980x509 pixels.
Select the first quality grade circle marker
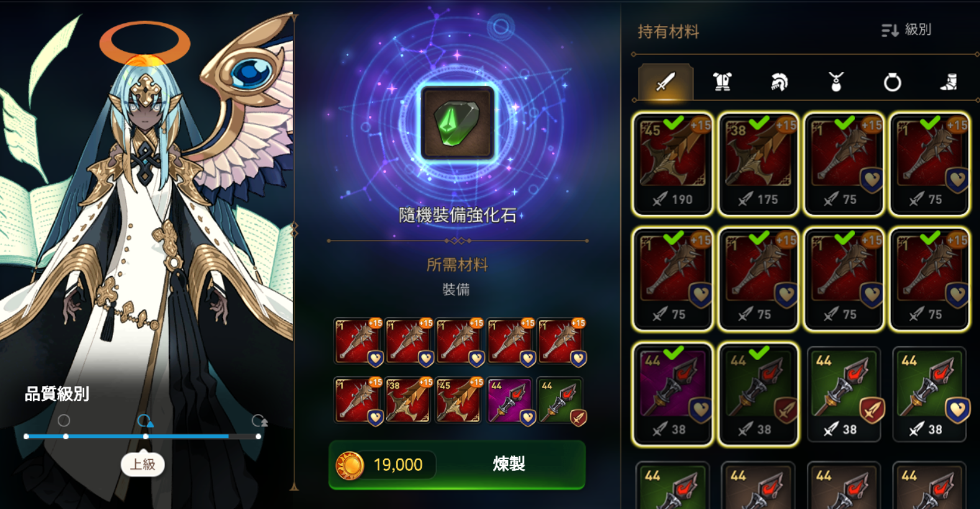(64, 421)
